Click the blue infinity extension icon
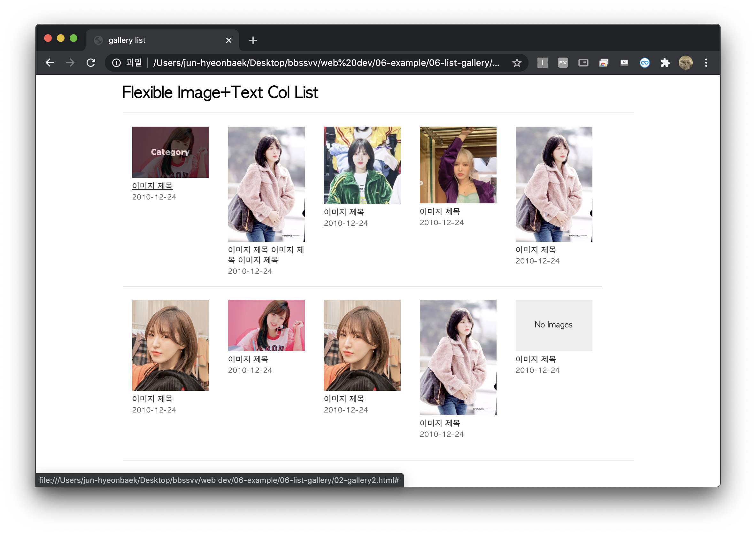Viewport: 756px width, 534px height. (x=644, y=63)
